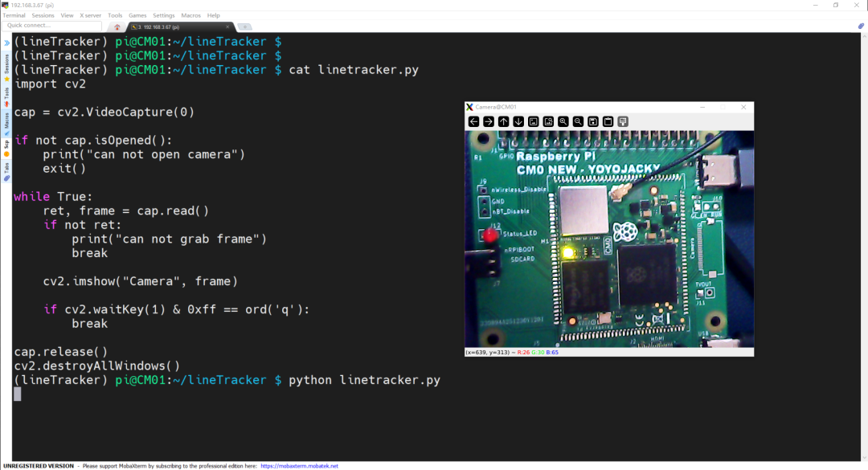Expand the sidebar with the double-arrow icon
The width and height of the screenshot is (868, 470).
point(6,43)
